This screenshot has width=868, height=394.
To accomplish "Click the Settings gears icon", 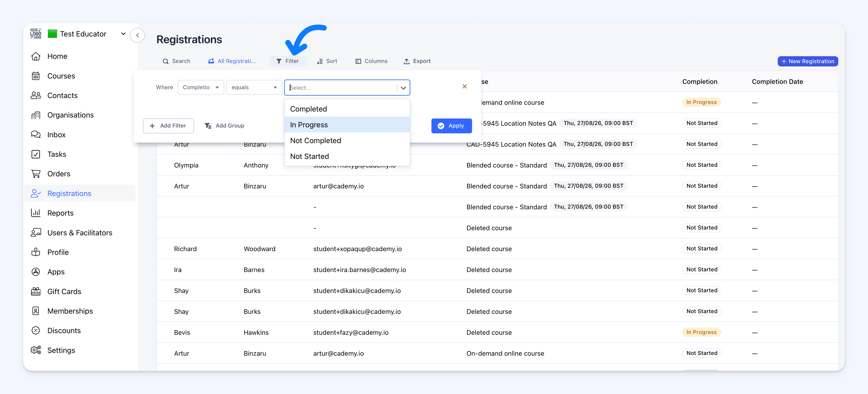I will click(36, 350).
